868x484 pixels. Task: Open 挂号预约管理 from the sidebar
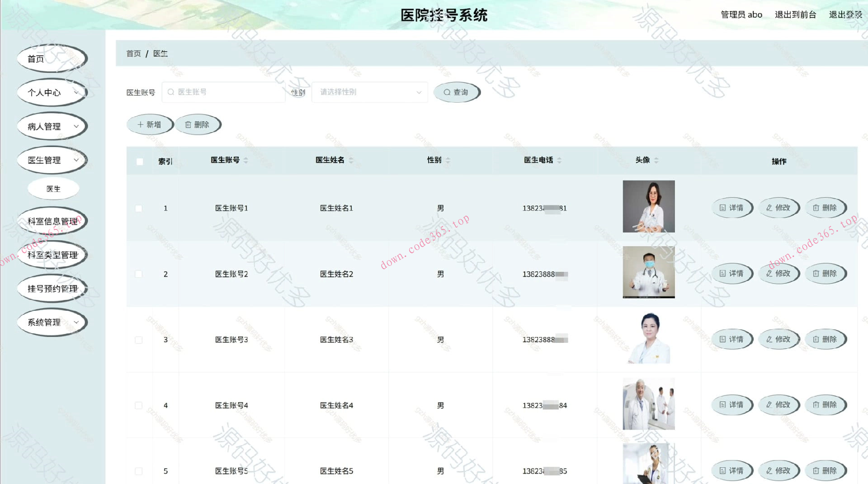point(52,288)
